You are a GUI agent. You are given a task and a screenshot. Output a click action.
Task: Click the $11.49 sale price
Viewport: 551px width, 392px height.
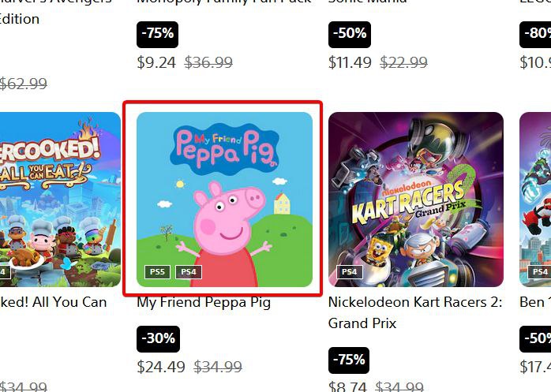[350, 62]
